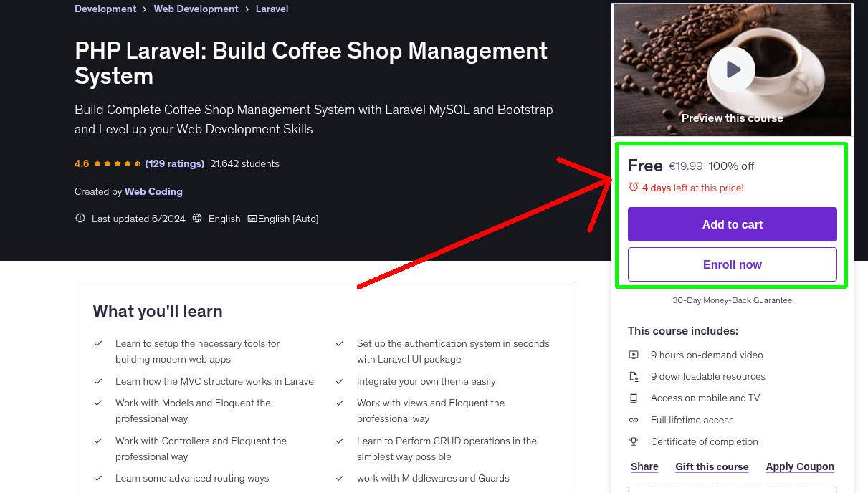
Task: Click the chevron after Web Development breadcrumb
Action: pyautogui.click(x=247, y=9)
